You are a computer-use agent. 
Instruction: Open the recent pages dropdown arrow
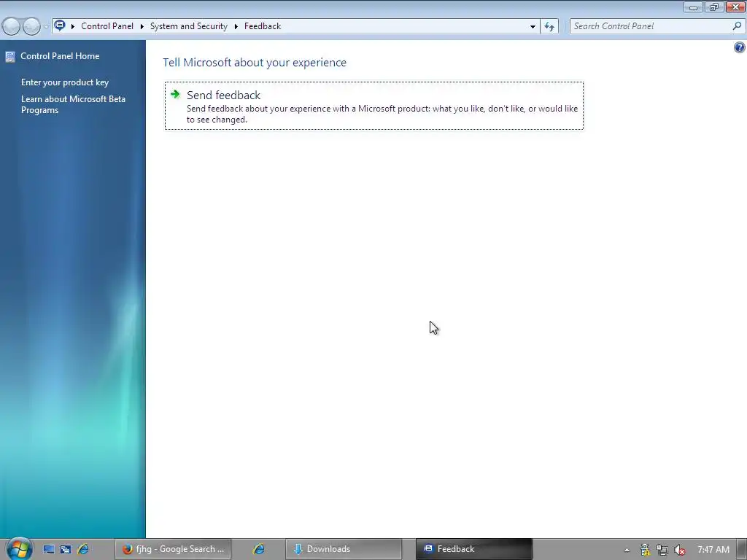46,27
